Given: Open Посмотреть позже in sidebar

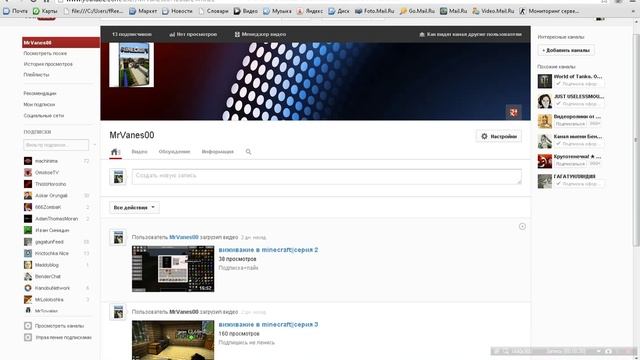Looking at the screenshot, I should pos(45,53).
